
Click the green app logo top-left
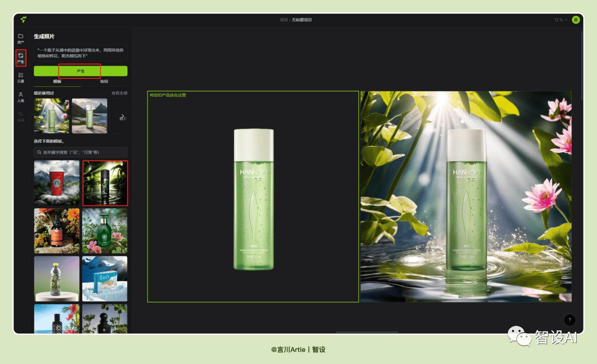(23, 20)
